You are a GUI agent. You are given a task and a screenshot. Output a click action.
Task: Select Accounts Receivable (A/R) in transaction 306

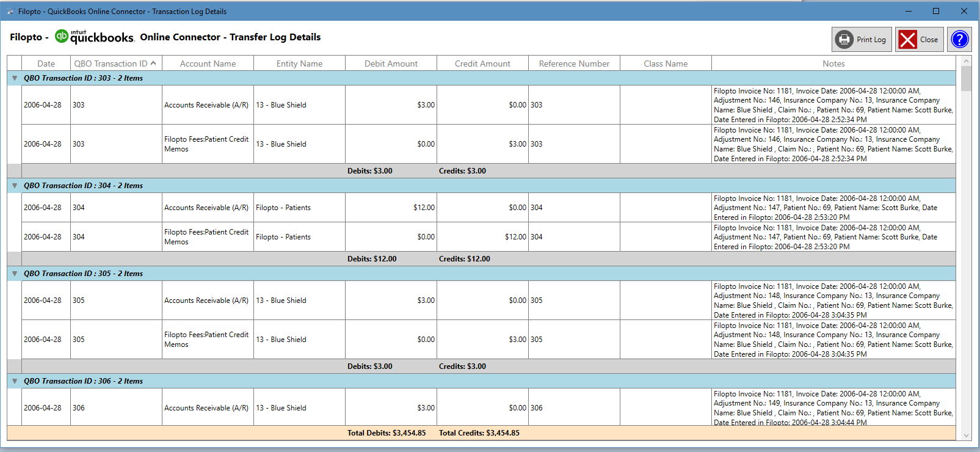pos(208,407)
